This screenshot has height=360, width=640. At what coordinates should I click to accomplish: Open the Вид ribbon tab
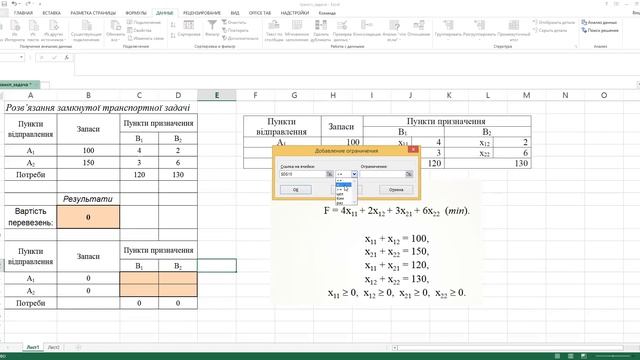(235, 13)
